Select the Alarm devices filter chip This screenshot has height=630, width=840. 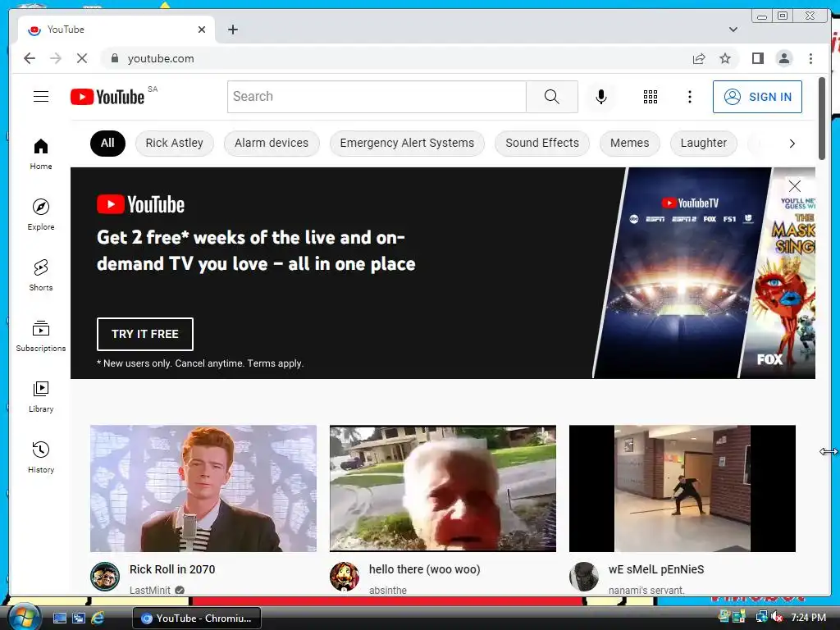tap(272, 144)
